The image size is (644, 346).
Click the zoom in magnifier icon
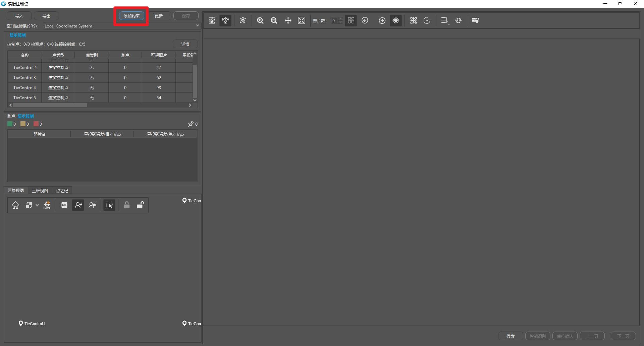tap(260, 20)
